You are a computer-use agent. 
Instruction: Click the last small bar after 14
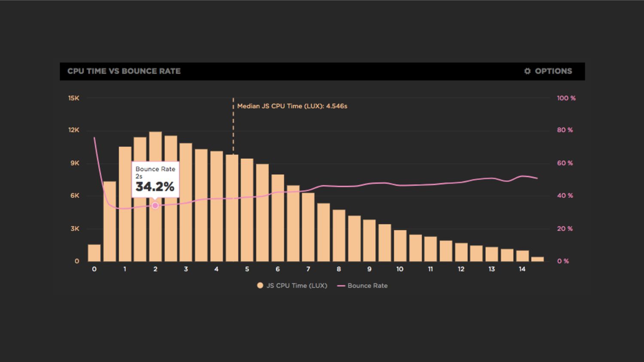pyautogui.click(x=538, y=259)
